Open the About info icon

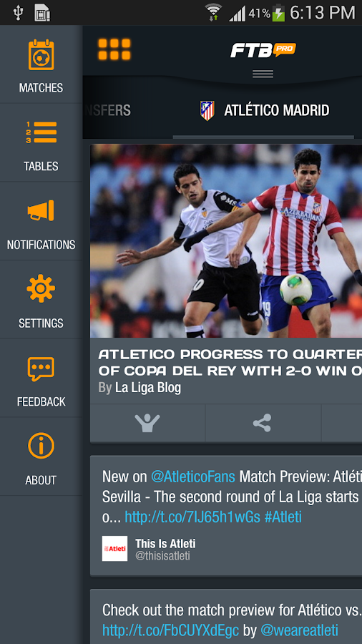41,446
